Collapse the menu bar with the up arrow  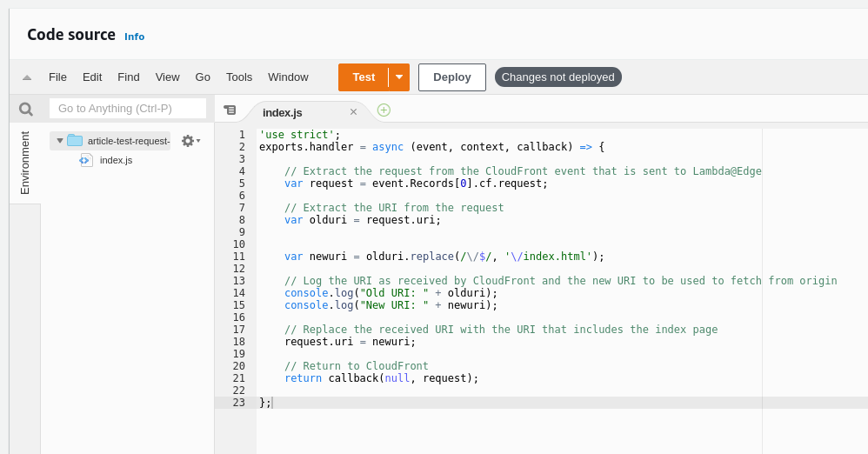(x=27, y=77)
